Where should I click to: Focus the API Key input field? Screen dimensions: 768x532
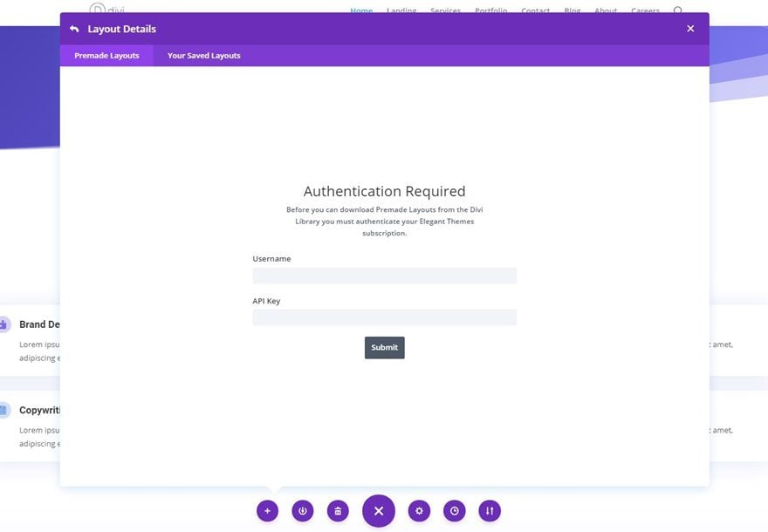385,317
